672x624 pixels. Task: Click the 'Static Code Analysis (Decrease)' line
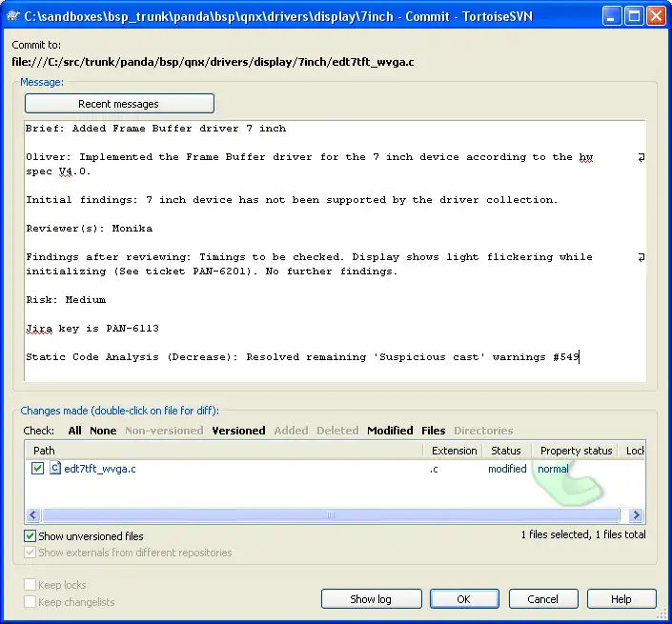click(x=302, y=356)
